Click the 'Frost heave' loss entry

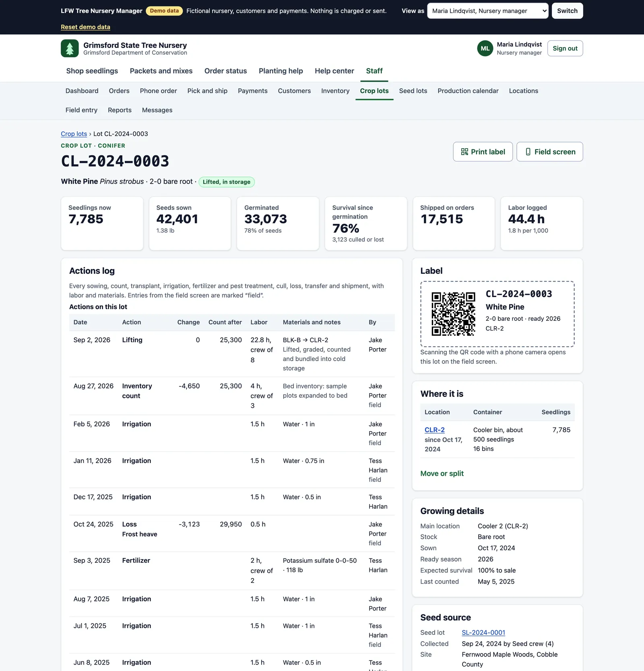click(140, 534)
